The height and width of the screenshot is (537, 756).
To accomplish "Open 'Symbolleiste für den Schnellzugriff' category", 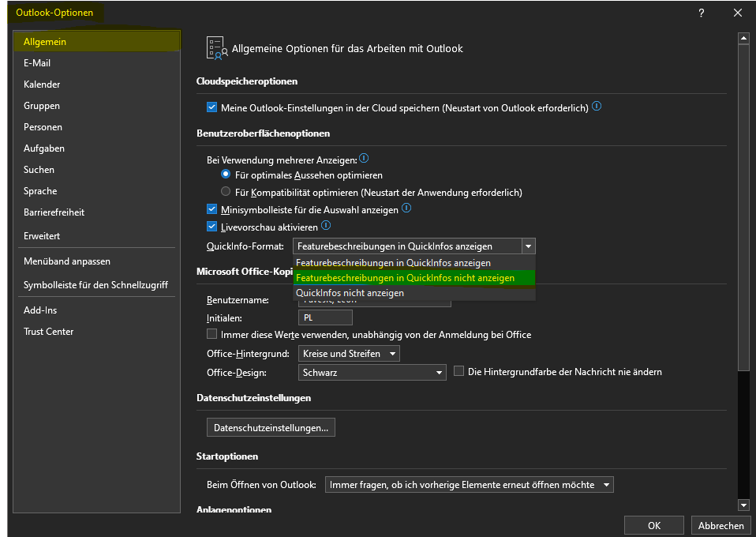I will [97, 284].
